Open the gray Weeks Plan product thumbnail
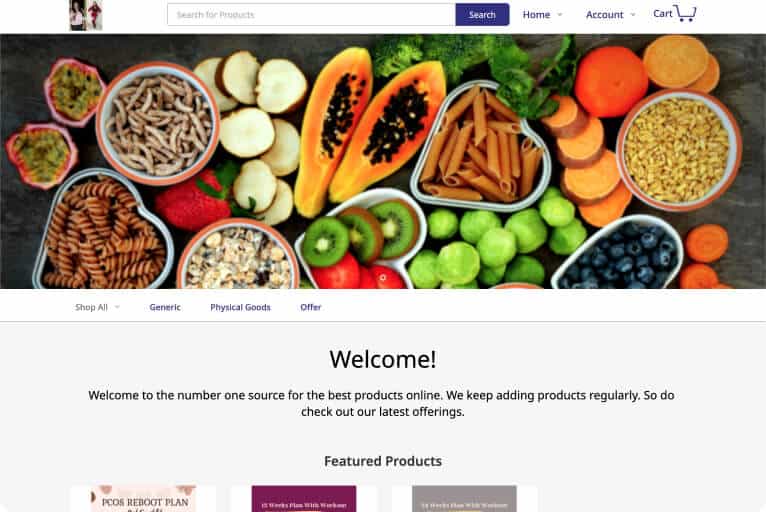 point(464,499)
